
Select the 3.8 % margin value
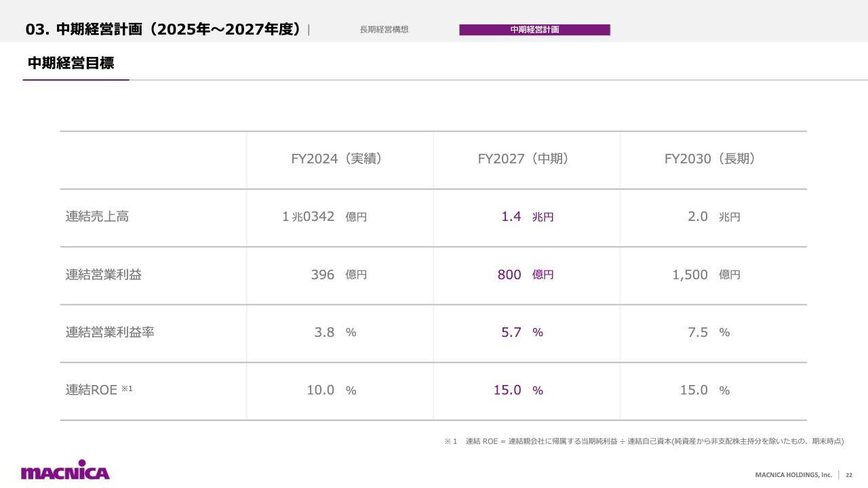click(335, 332)
